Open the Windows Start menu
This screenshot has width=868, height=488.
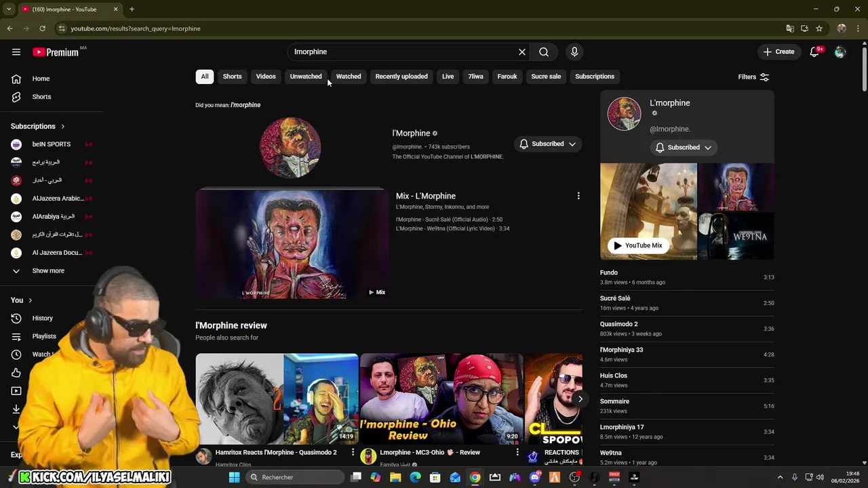click(234, 477)
